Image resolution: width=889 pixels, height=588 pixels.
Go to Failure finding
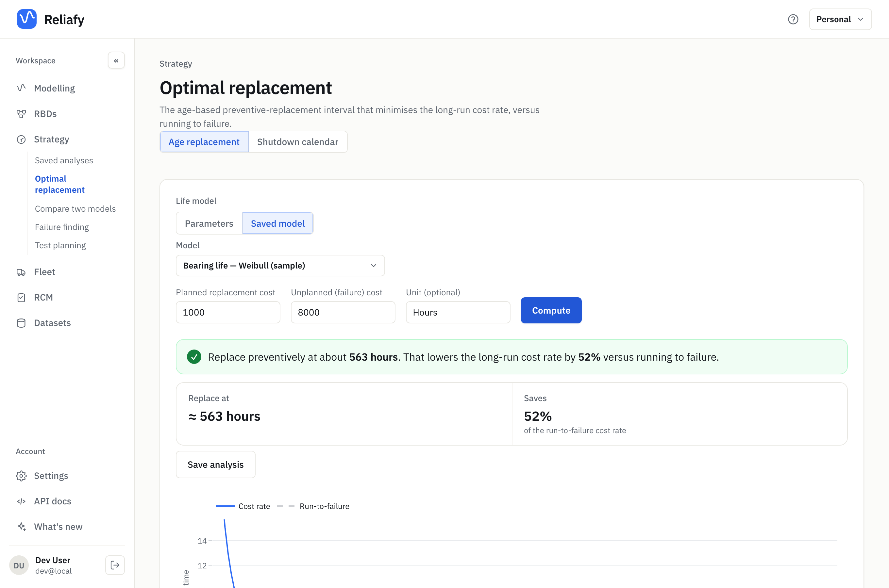[x=62, y=227]
